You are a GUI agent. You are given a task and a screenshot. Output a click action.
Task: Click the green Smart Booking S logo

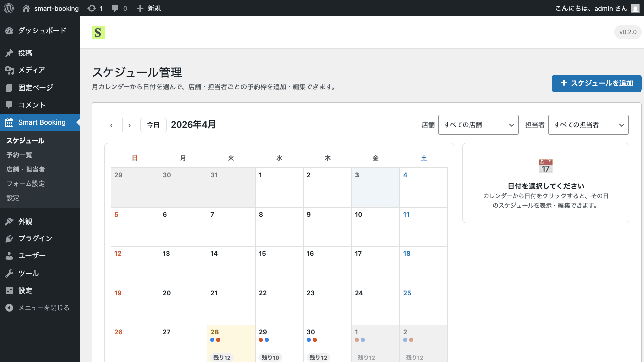point(98,32)
